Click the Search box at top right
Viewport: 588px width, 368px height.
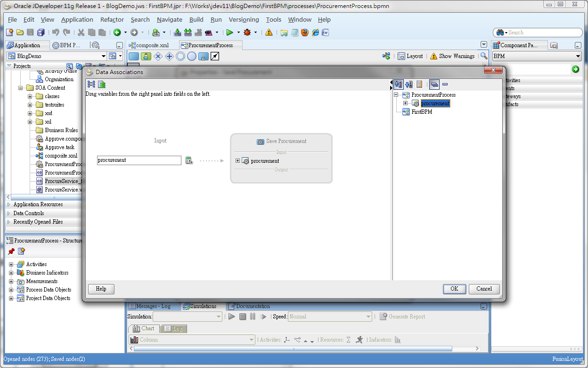click(538, 33)
